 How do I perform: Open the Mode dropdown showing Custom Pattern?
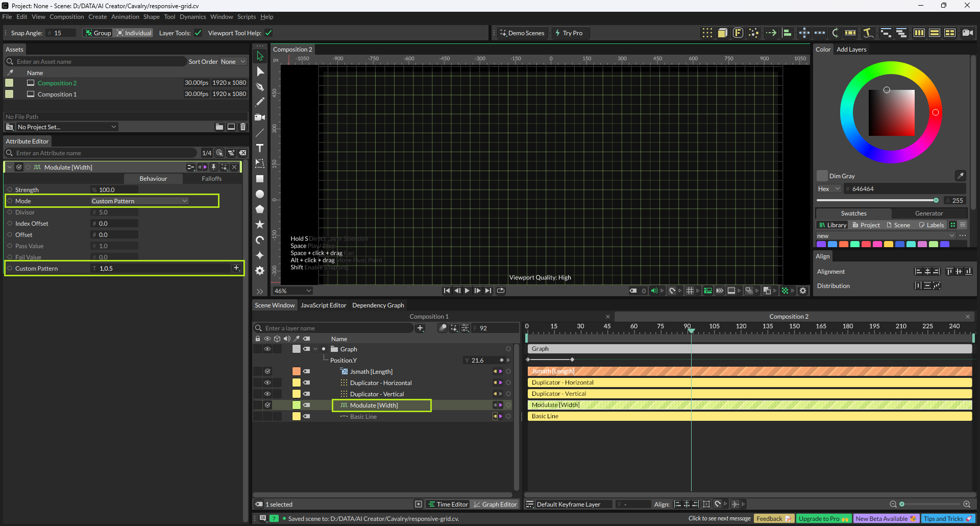click(139, 201)
